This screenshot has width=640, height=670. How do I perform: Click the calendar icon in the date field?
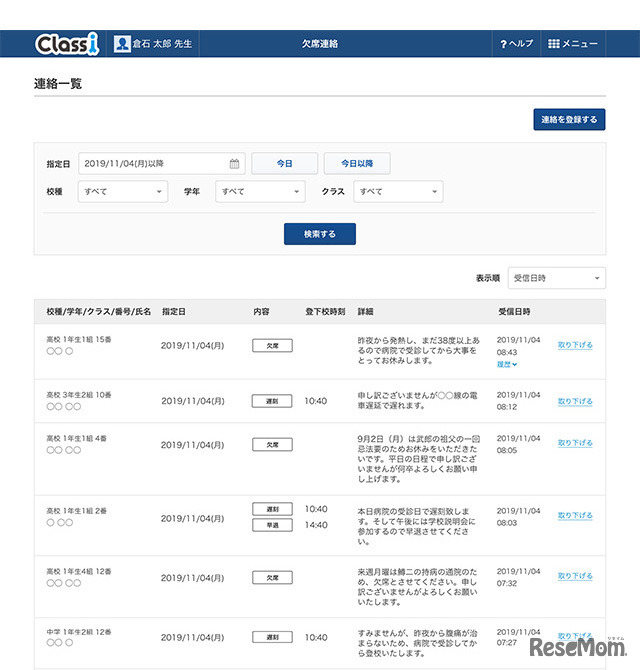(x=234, y=164)
